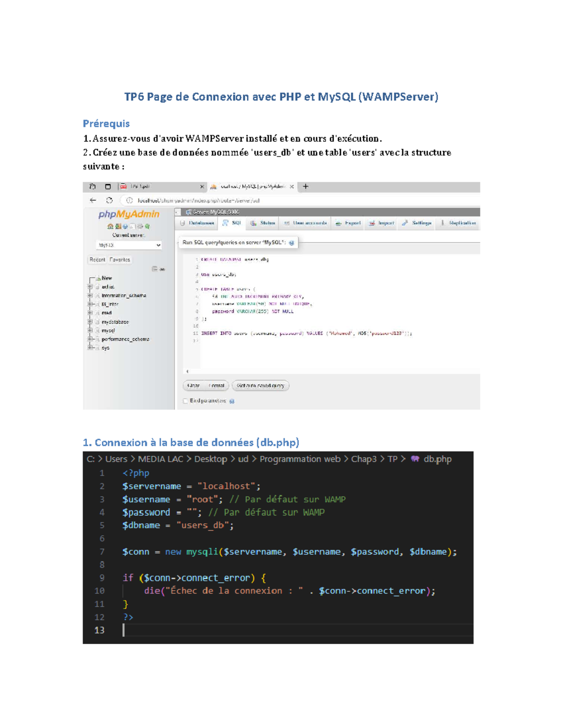
Task: Click the Server: MySQL:3306 breadcrumb link
Action: click(x=216, y=212)
